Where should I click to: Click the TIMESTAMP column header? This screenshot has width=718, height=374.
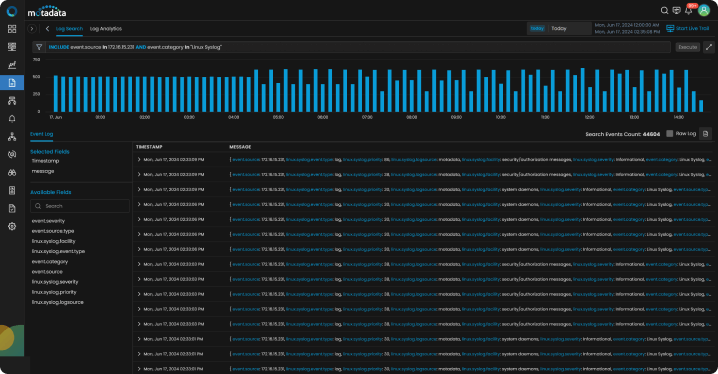pyautogui.click(x=149, y=147)
